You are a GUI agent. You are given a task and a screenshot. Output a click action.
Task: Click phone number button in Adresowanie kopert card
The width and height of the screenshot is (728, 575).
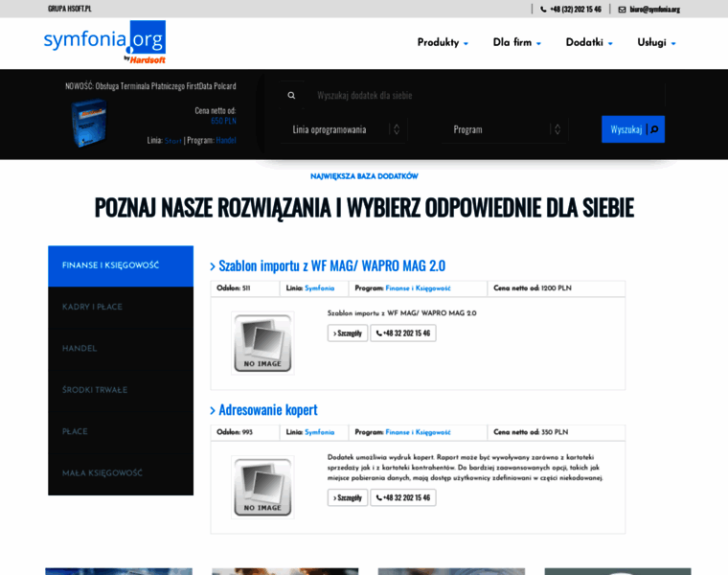click(x=403, y=497)
